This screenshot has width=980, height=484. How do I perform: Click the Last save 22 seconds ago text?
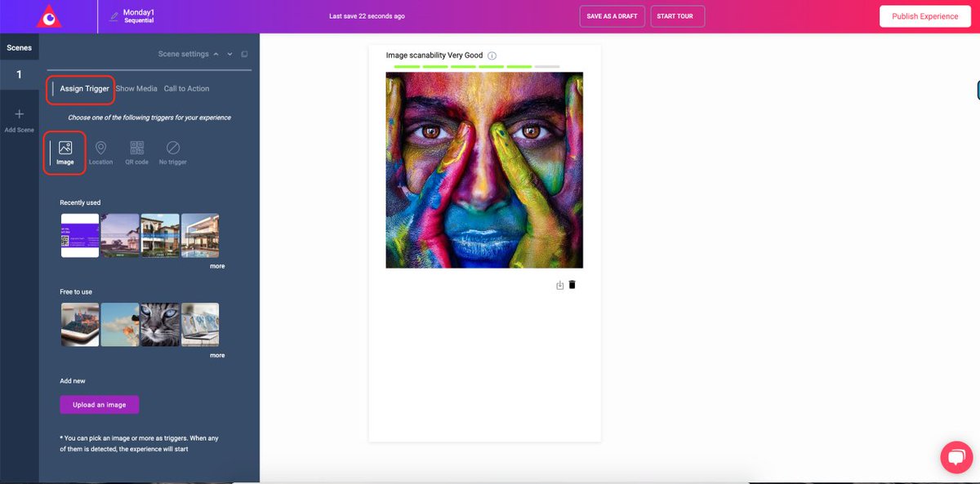[367, 16]
